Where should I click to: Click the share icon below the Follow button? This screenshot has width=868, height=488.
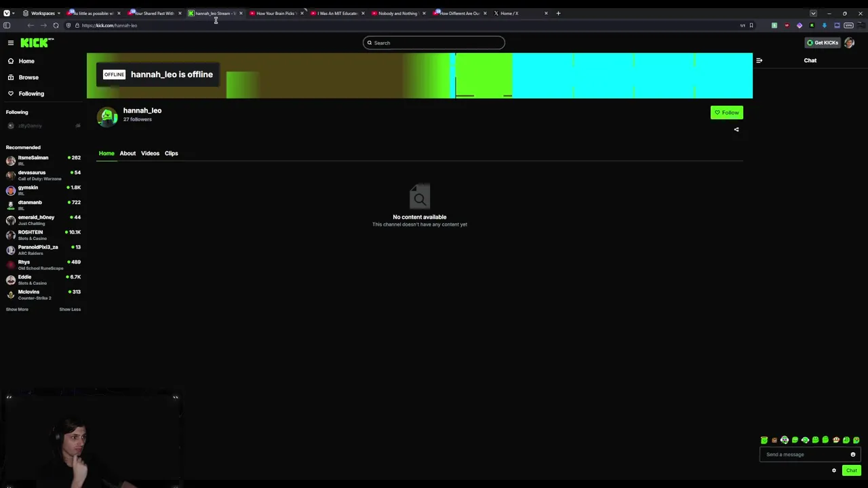(x=736, y=129)
